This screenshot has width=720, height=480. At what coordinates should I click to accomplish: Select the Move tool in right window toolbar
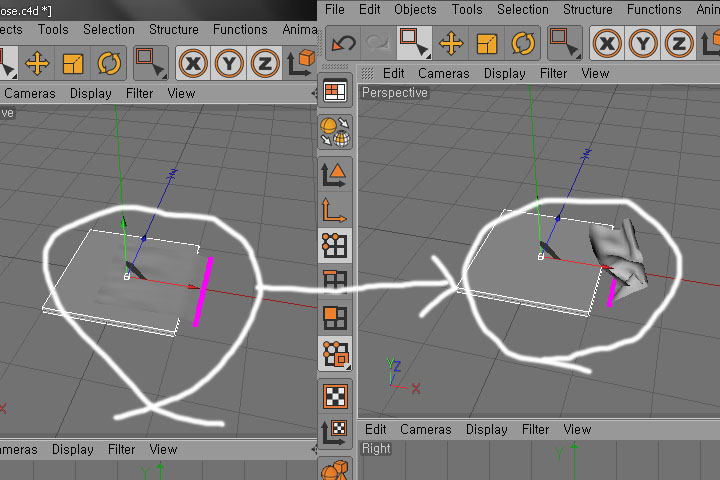(451, 44)
